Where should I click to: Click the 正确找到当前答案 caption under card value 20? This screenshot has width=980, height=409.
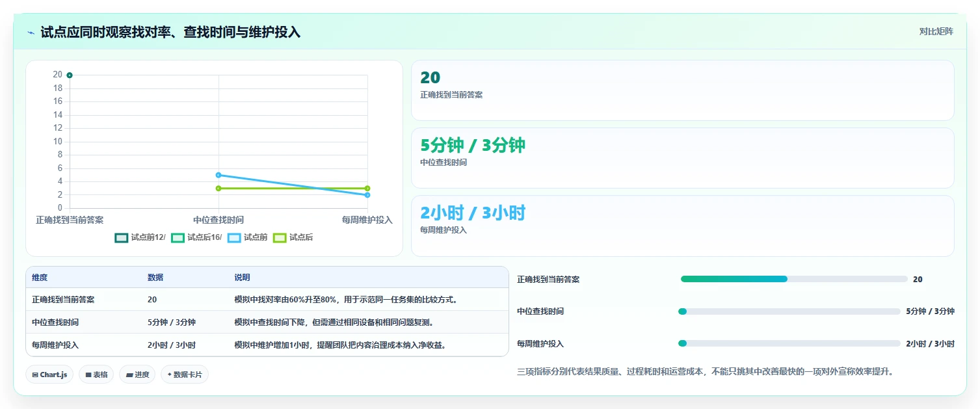tap(451, 95)
